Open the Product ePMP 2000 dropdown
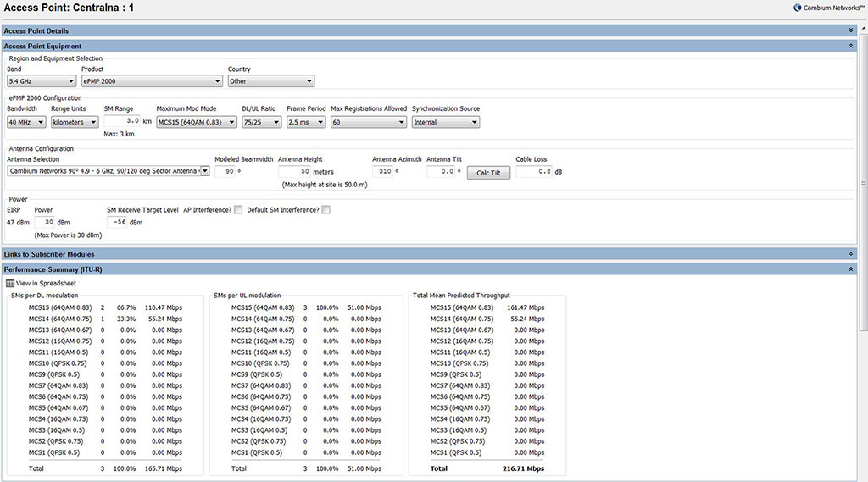Screen dimensions: 868x482 tap(152, 81)
